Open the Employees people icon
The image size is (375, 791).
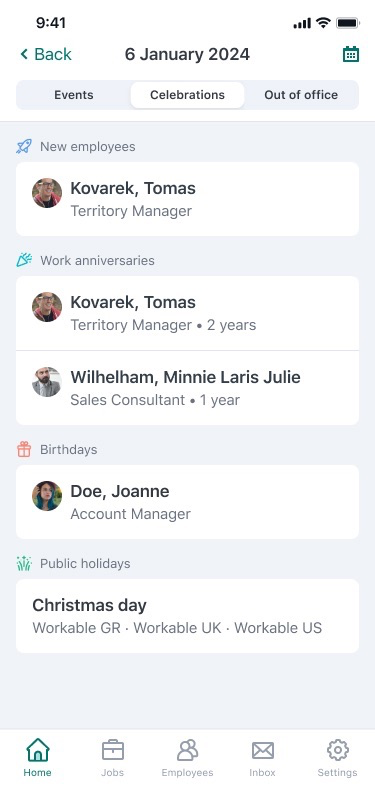pos(187,750)
